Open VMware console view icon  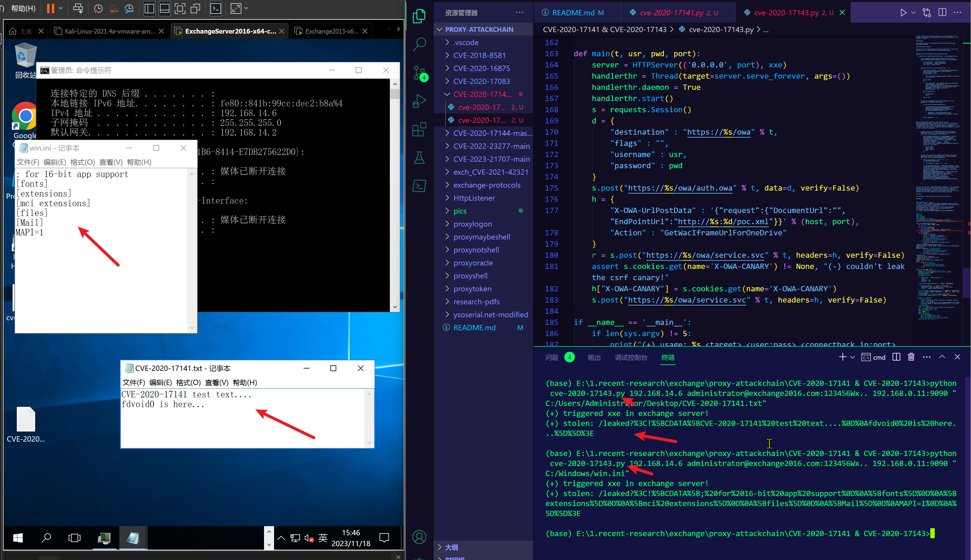(x=216, y=9)
